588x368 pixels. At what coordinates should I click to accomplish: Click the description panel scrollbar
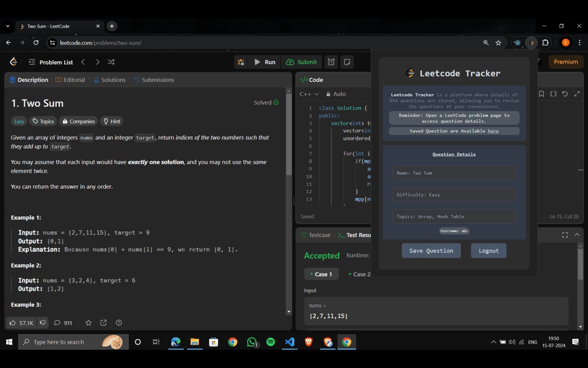pyautogui.click(x=289, y=133)
